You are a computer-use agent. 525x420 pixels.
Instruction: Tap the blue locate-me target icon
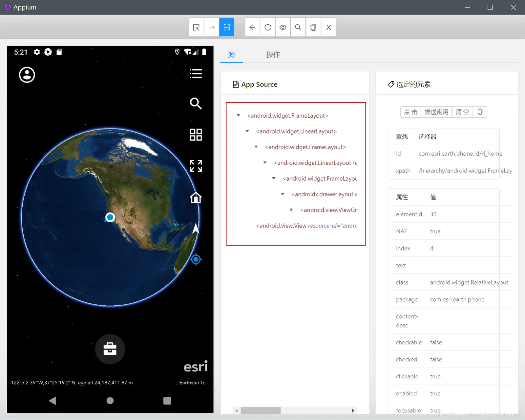[196, 259]
